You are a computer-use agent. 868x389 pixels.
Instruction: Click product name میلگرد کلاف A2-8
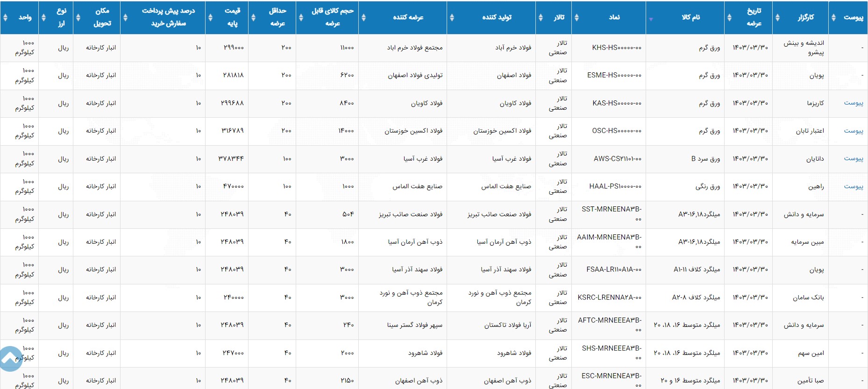(696, 297)
